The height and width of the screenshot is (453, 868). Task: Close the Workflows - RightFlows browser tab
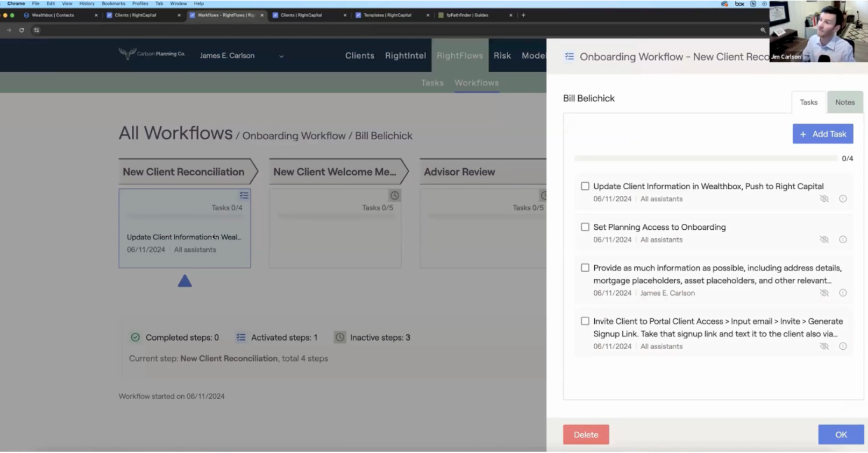tap(262, 15)
